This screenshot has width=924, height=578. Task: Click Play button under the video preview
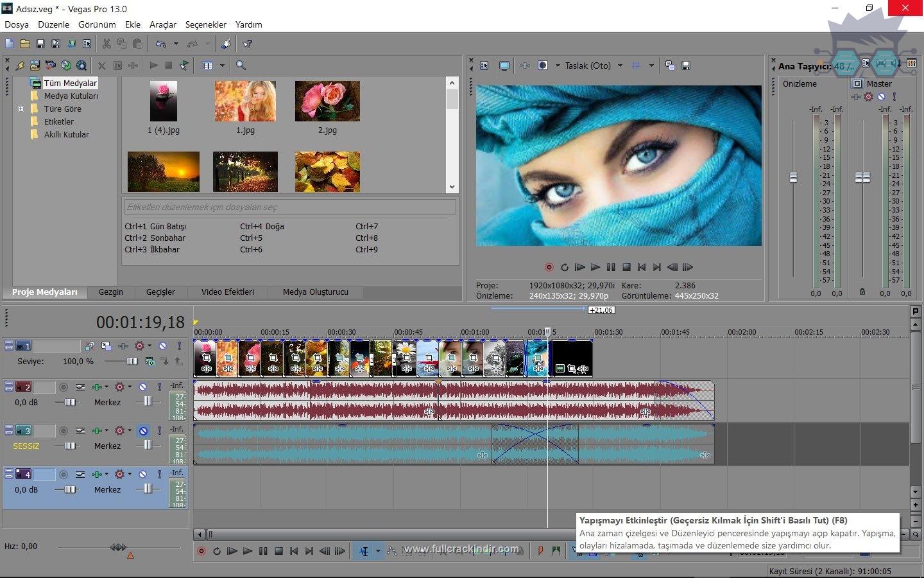coord(595,267)
